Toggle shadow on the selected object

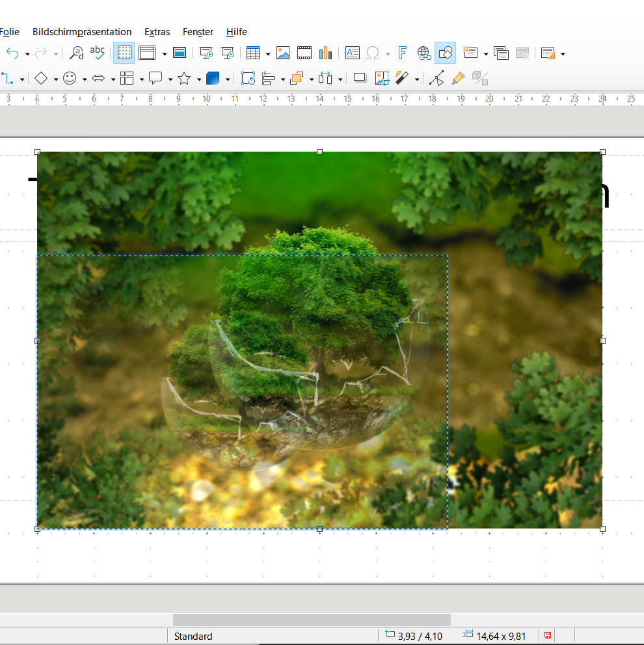[x=360, y=79]
